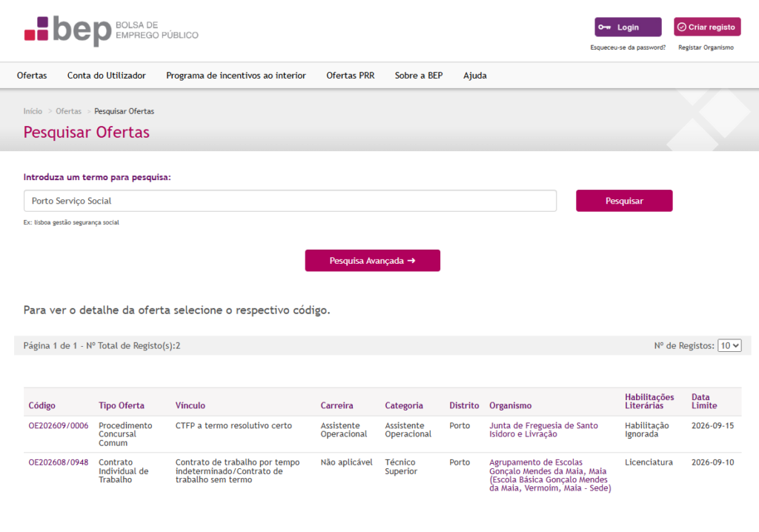Click the Habilitação Ignorada cell
Viewport: 759px width, 532px height.
(x=646, y=430)
